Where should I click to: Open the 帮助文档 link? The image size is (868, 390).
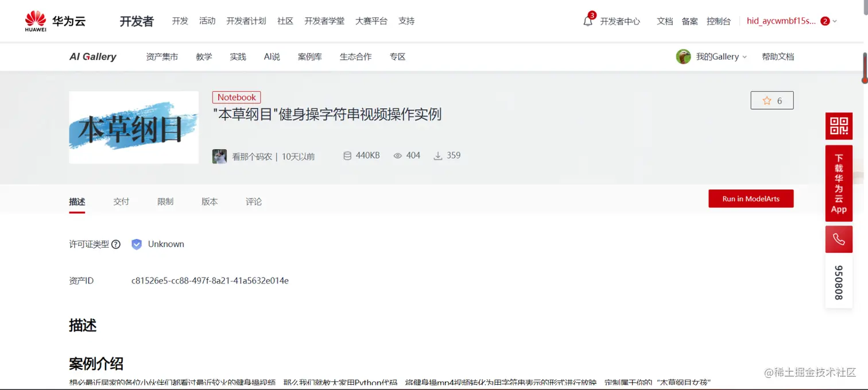click(778, 57)
